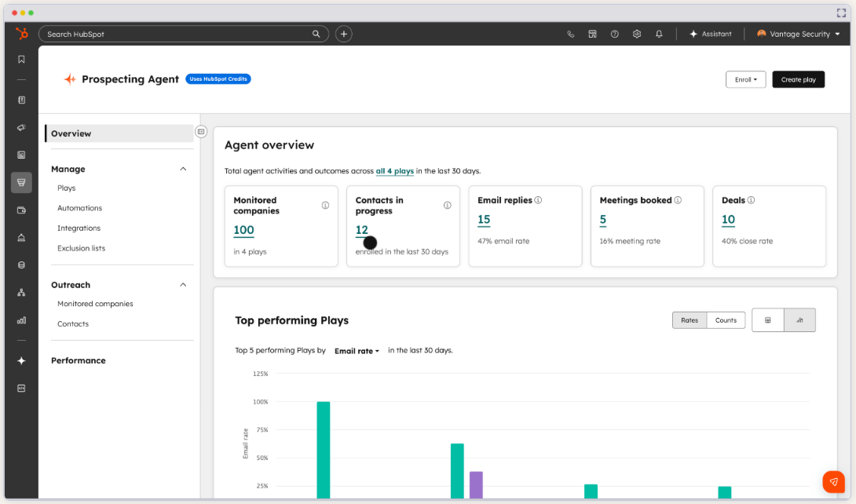Open Contacts under Outreach
This screenshot has height=504, width=856.
point(73,324)
